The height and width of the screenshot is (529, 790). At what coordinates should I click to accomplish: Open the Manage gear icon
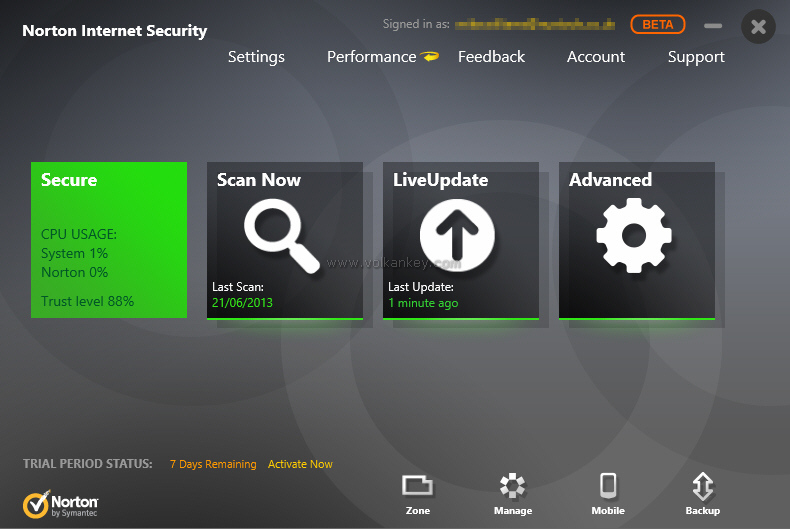pyautogui.click(x=512, y=487)
